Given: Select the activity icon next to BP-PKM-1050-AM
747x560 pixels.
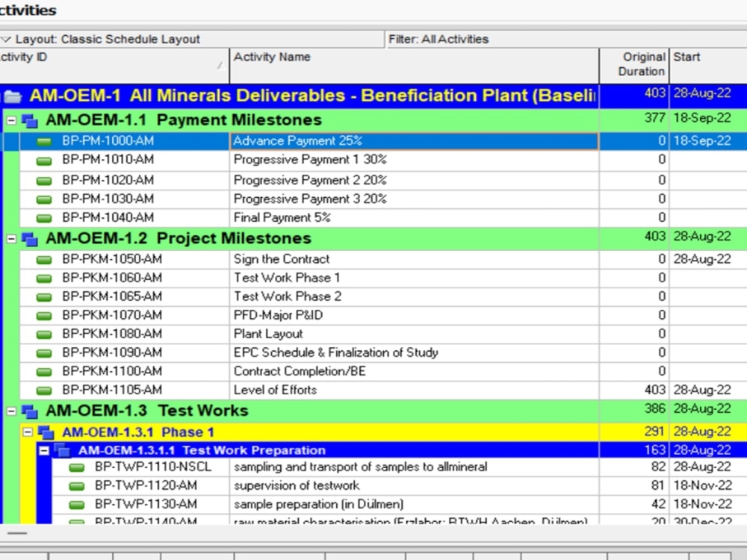Looking at the screenshot, I should [x=45, y=259].
